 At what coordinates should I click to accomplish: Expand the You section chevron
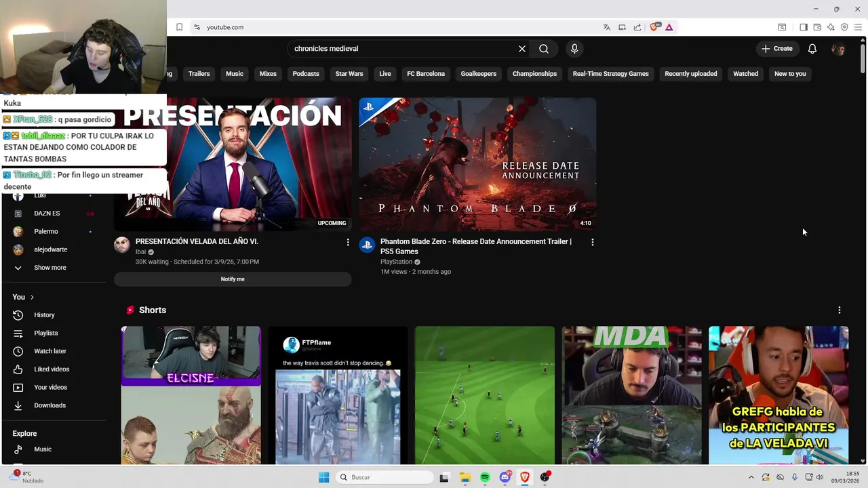click(32, 297)
